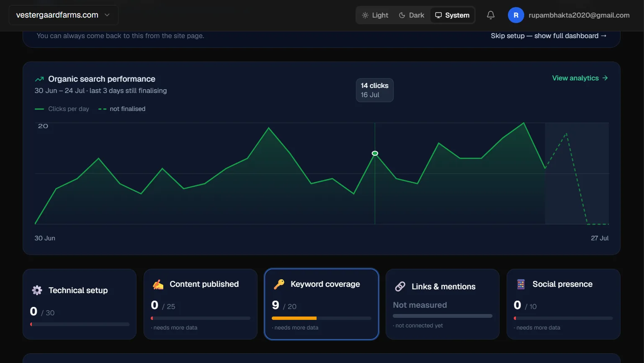Open the notifications bell
This screenshot has height=363, width=644.
coord(491,15)
